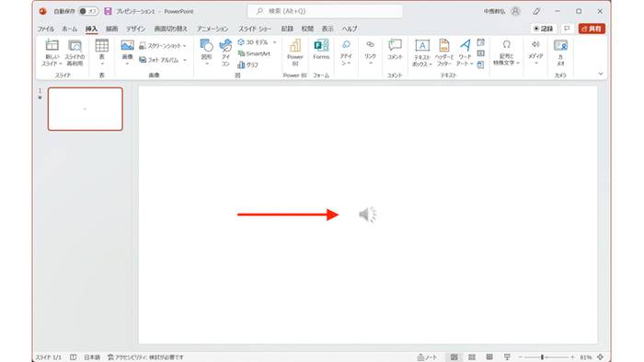Switch to the Review (校閲) tab
Viewport: 644px width, 362px height.
pyautogui.click(x=307, y=29)
